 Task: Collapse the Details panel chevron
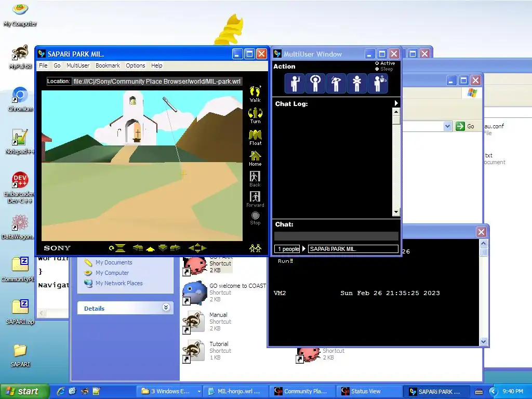point(166,308)
